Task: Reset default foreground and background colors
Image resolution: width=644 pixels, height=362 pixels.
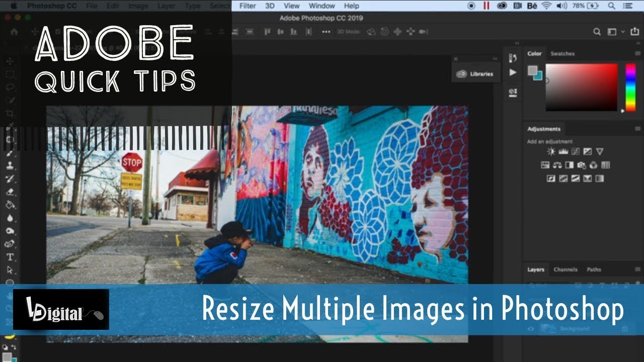Action: tap(5, 348)
